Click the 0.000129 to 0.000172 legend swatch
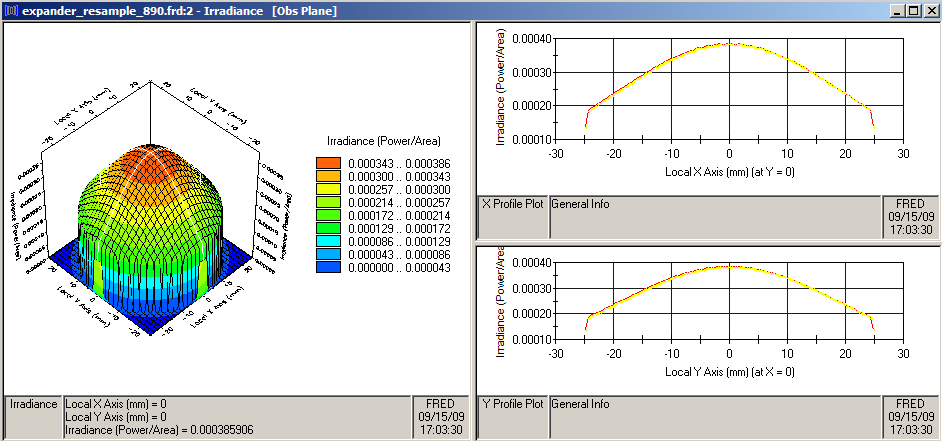 tap(329, 228)
